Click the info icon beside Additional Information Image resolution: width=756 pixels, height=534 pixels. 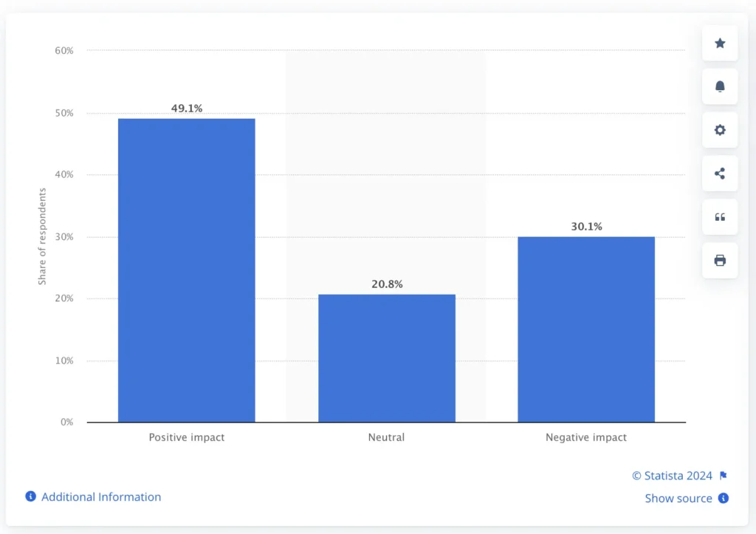pos(31,496)
